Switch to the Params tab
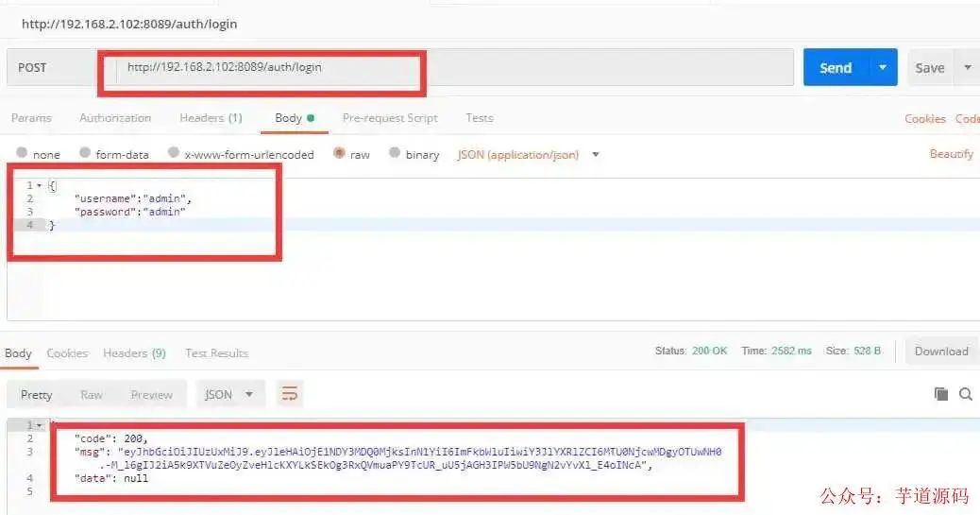The height and width of the screenshot is (515, 980). tap(31, 117)
